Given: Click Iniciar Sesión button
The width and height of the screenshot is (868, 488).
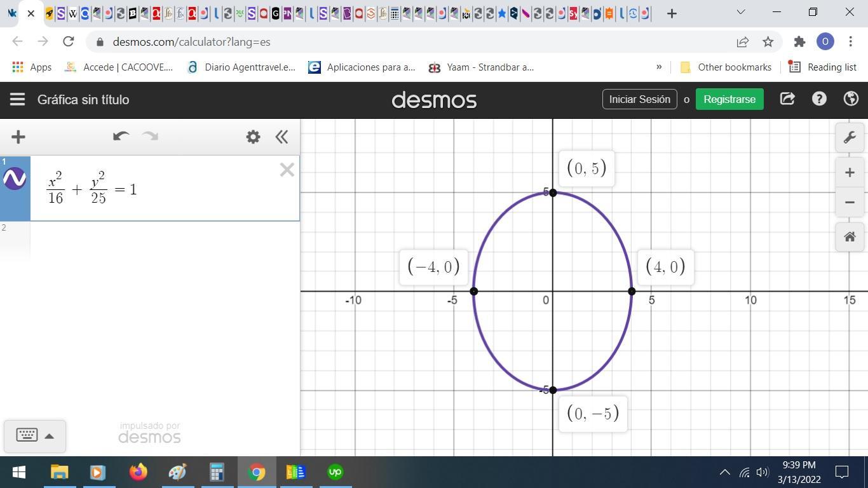Looking at the screenshot, I should click(639, 99).
